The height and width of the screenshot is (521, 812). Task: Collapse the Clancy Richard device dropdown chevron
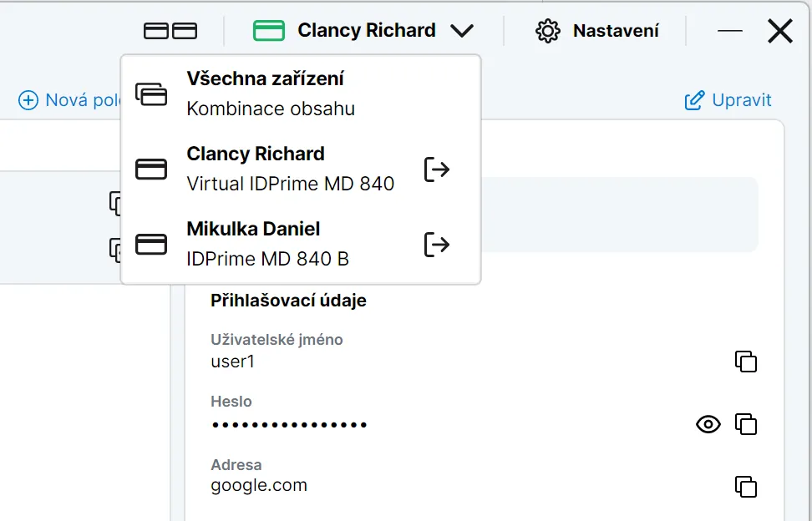tap(462, 31)
